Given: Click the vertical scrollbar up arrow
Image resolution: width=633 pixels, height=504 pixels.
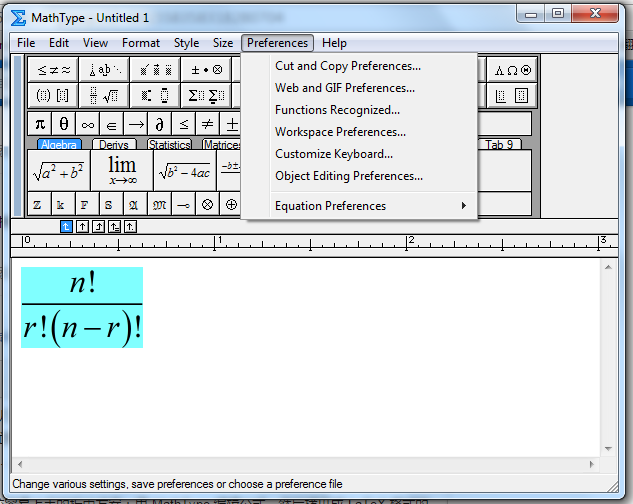Looking at the screenshot, I should 608,267.
